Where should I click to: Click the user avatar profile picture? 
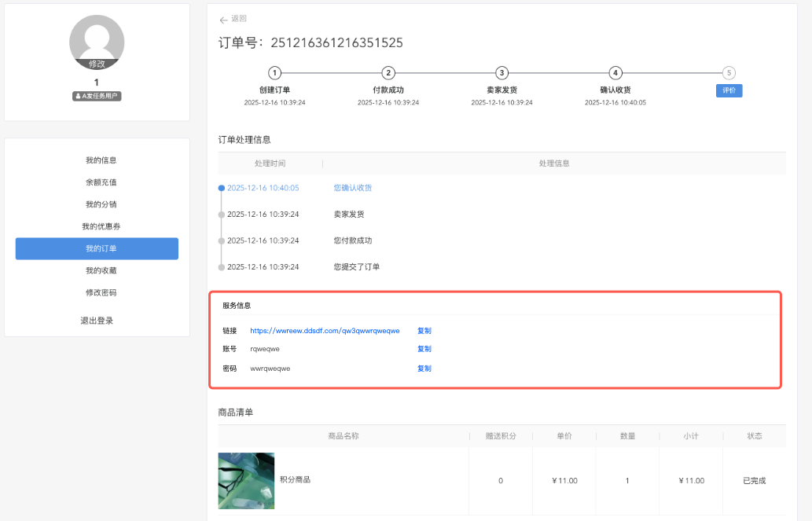click(97, 39)
